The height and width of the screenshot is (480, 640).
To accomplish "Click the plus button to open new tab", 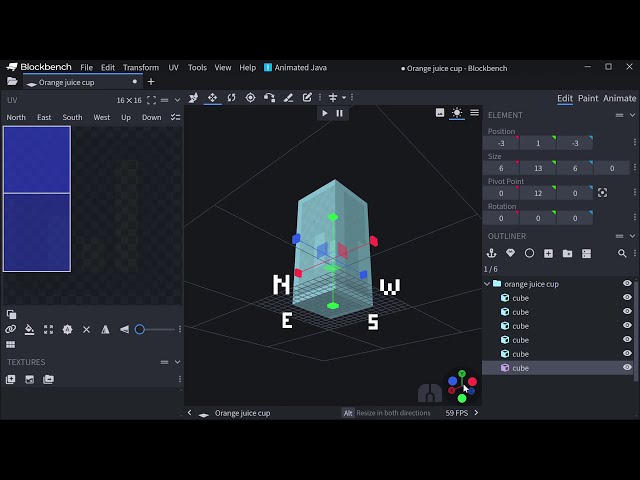I will click(x=151, y=82).
